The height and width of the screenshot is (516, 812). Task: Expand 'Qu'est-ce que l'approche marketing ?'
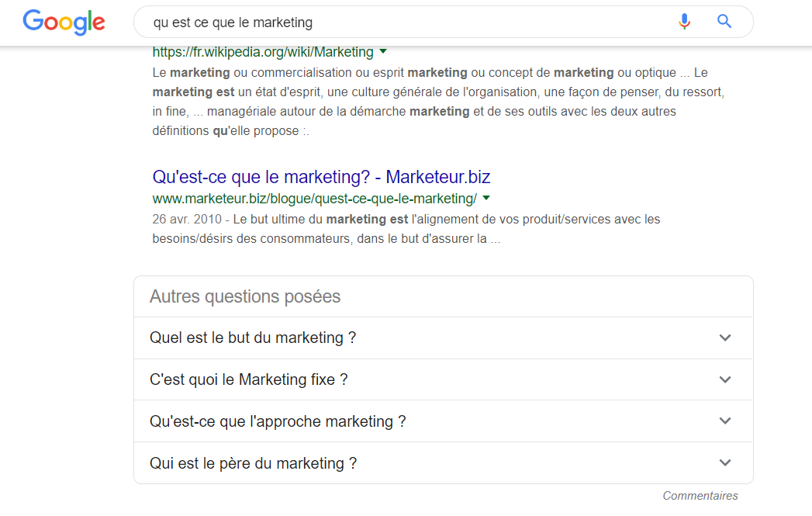444,421
